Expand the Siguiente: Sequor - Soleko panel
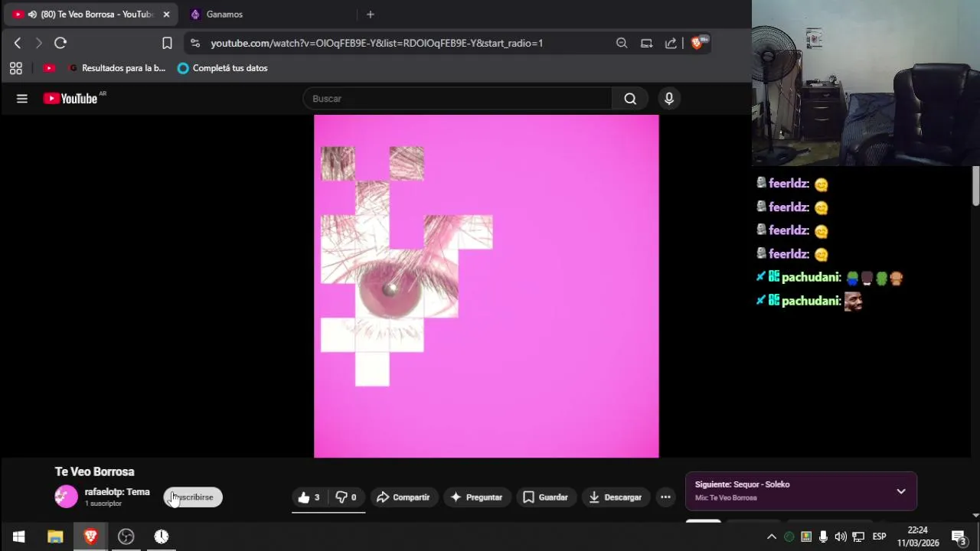 tap(901, 491)
